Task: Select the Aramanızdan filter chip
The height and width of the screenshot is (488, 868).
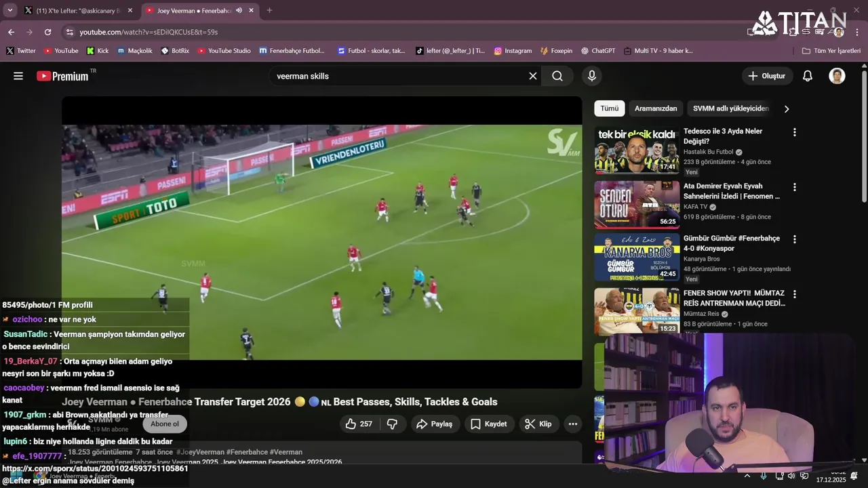Action: pos(656,108)
